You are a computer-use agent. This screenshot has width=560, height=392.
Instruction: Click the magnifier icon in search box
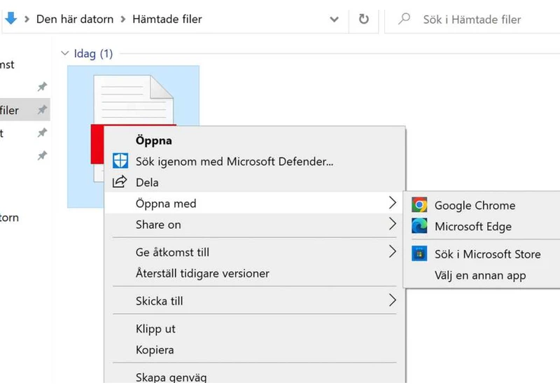(405, 19)
